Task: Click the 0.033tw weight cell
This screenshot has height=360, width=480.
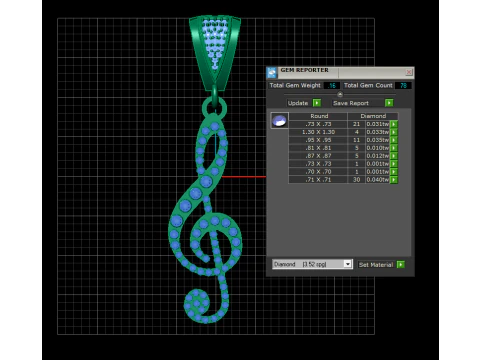Action: click(x=377, y=132)
